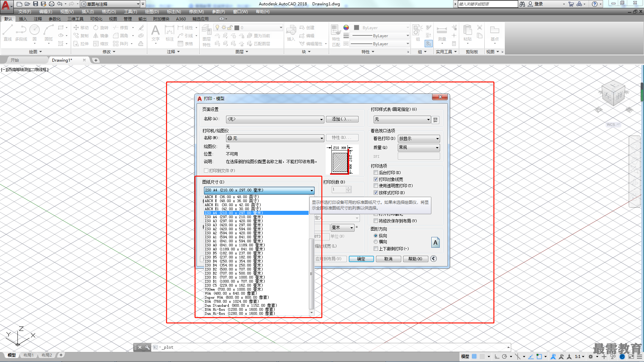Open the printer 名称 dropdown showing 无
Screen dimensions: 644x362
(x=275, y=138)
